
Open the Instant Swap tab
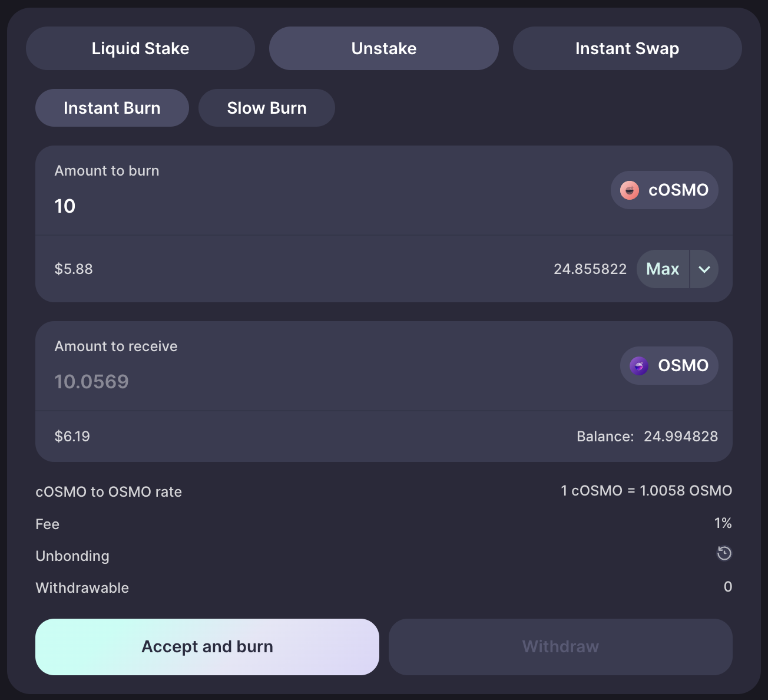[627, 48]
